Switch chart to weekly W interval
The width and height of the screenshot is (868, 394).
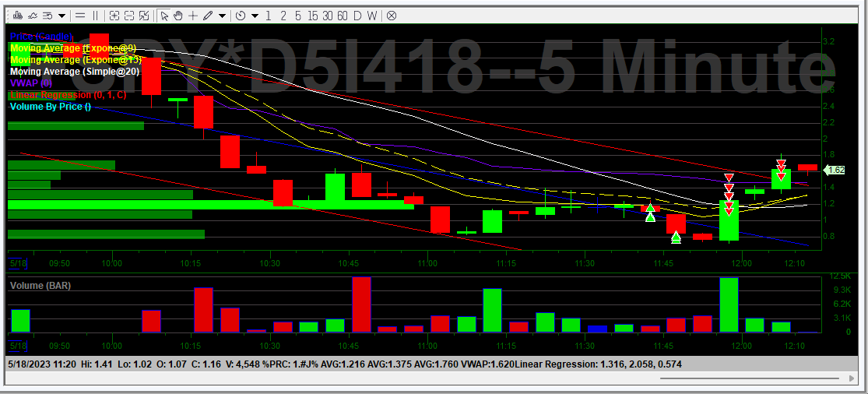[x=371, y=16]
